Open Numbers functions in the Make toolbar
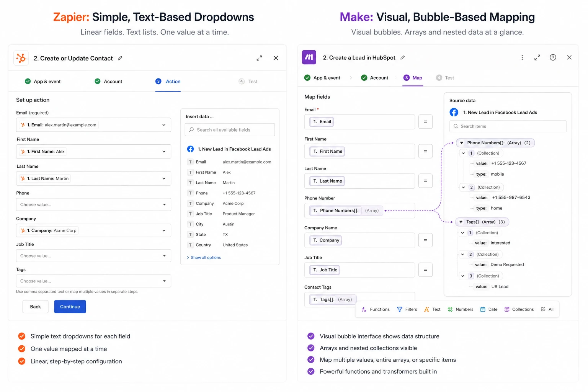Screen dimensions: 588x392 point(461,309)
